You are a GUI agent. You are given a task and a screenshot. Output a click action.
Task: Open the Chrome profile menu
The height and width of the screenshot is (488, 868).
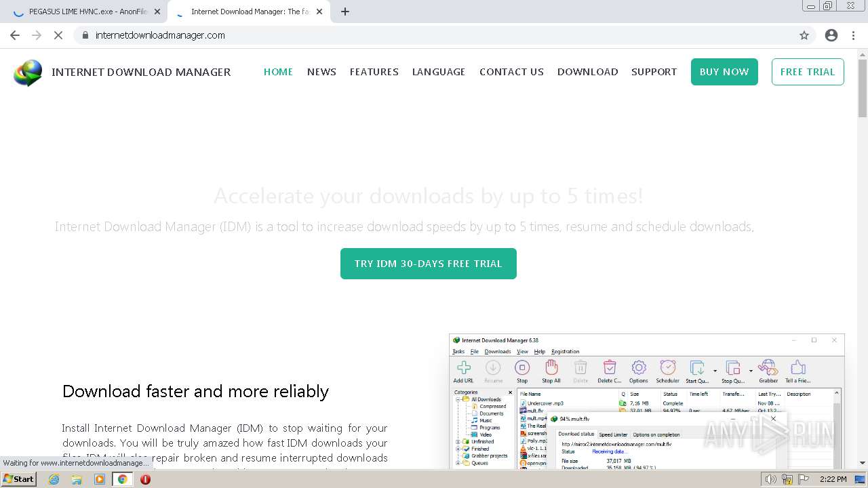pyautogui.click(x=831, y=35)
